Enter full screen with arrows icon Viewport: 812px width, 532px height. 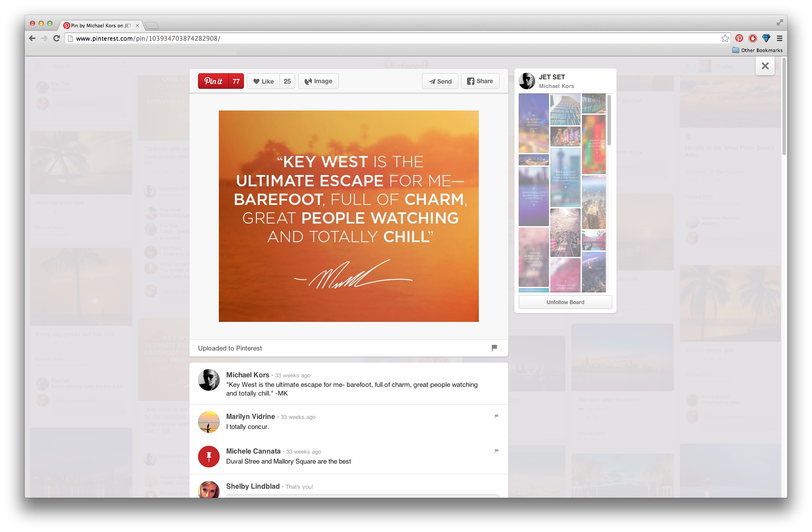click(780, 22)
